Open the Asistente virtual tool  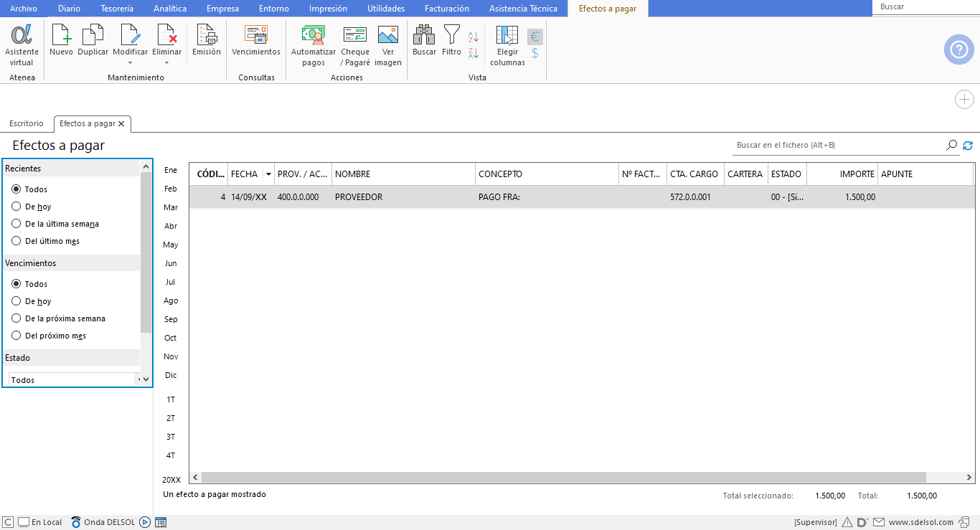22,45
